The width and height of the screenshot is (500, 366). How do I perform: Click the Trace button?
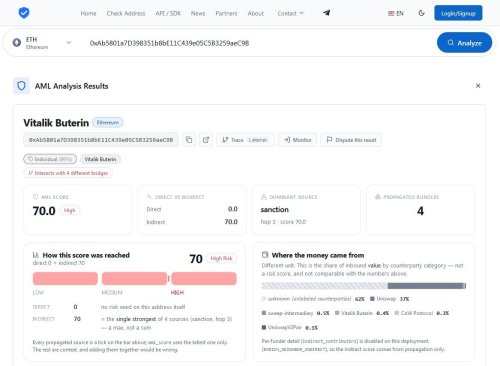click(245, 140)
